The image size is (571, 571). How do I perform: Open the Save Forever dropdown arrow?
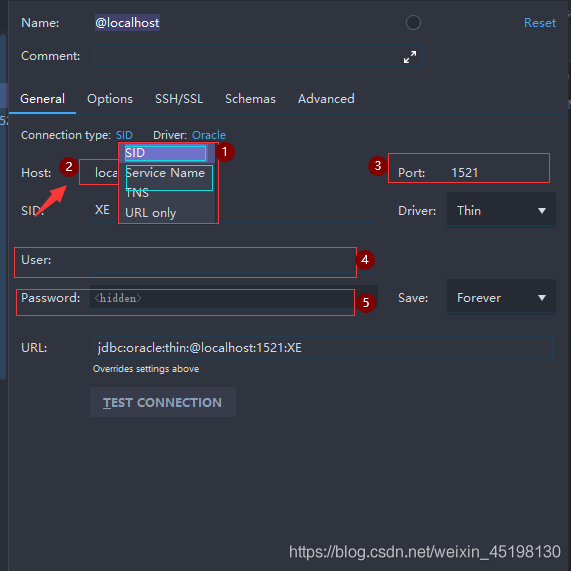542,298
